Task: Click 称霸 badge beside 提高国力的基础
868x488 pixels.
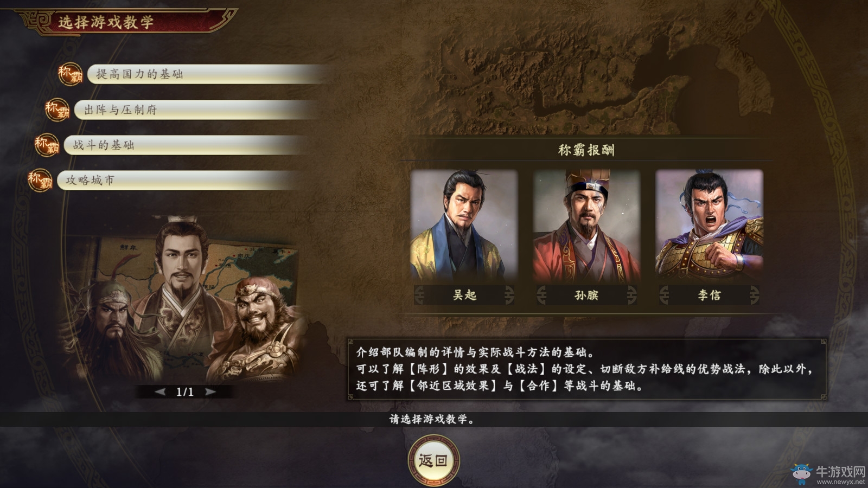Action: (x=71, y=74)
